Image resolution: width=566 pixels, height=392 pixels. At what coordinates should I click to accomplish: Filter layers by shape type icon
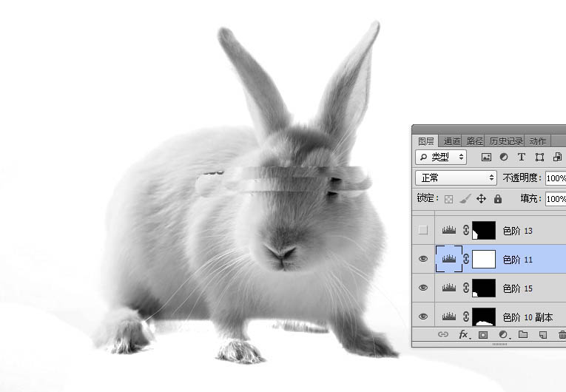pos(539,157)
